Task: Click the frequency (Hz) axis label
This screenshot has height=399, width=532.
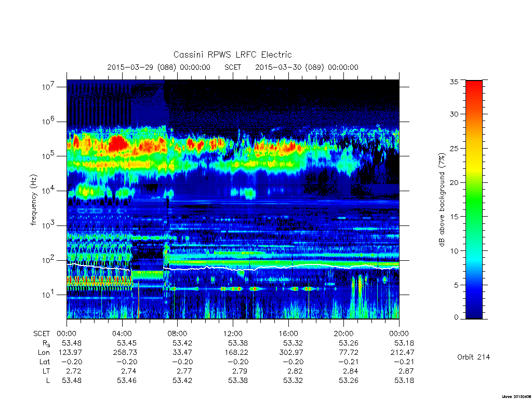Action: click(x=34, y=200)
